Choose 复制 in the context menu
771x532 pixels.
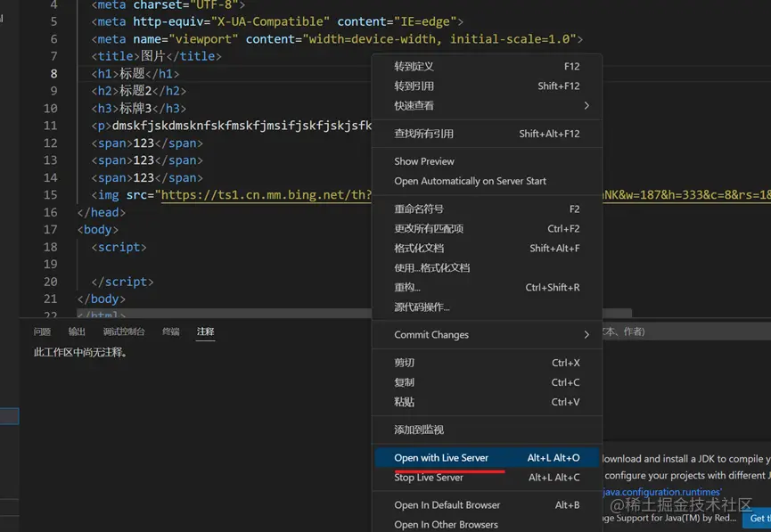click(487, 382)
